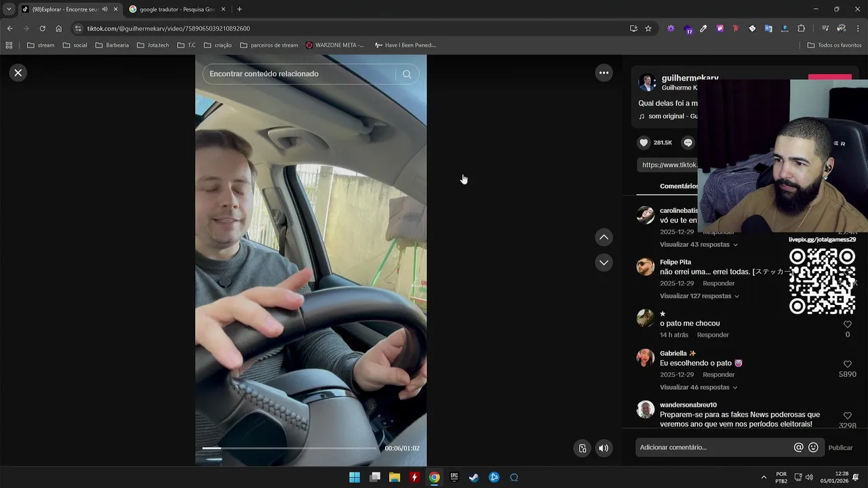Go to the browser home page
The image size is (868, 488).
pos(58,28)
